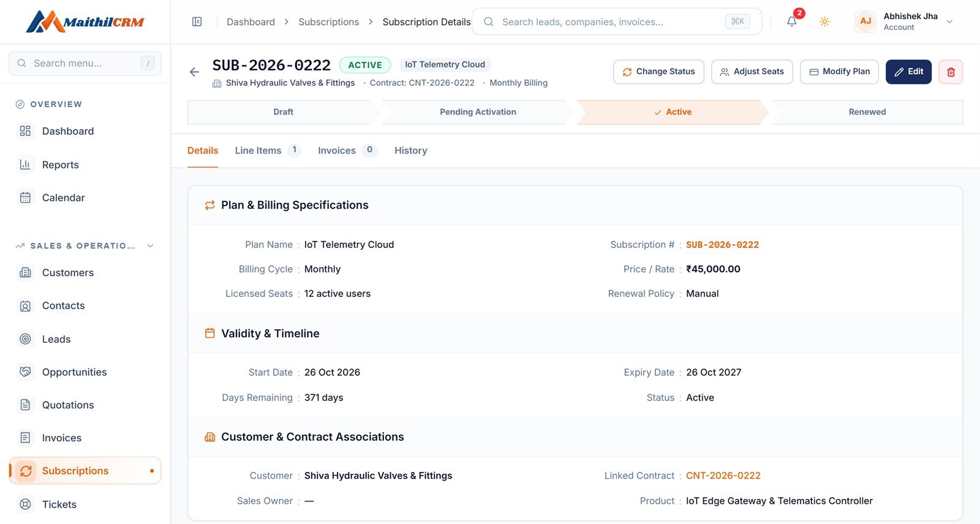Click the IoT Telemetry Cloud header tag

pyautogui.click(x=445, y=64)
